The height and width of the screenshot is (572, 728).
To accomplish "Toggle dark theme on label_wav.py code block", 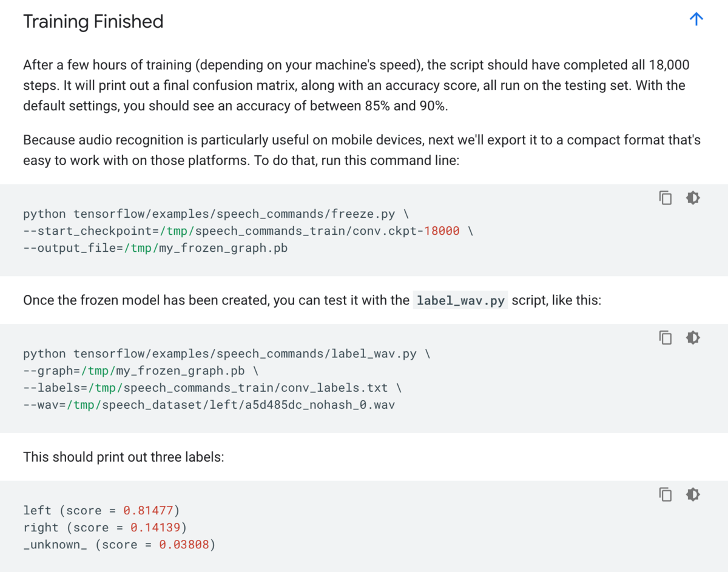I will coord(693,338).
